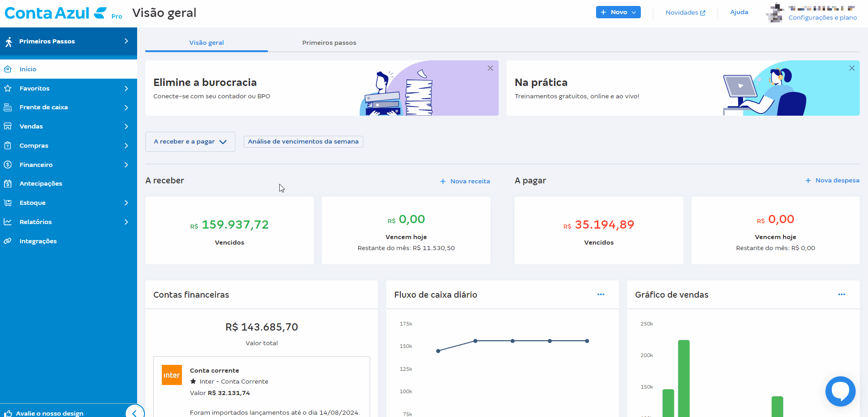This screenshot has width=868, height=417.
Task: Expand the Frente de caixa submenu chevron
Action: (126, 107)
